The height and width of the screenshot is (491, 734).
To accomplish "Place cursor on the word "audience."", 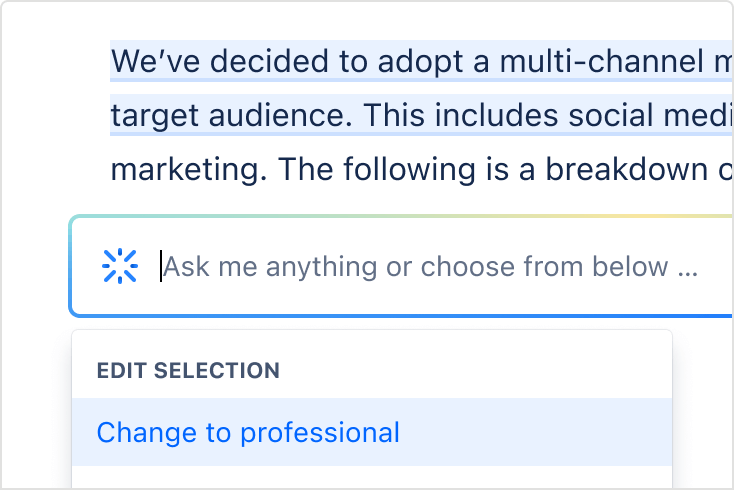I will click(x=280, y=115).
